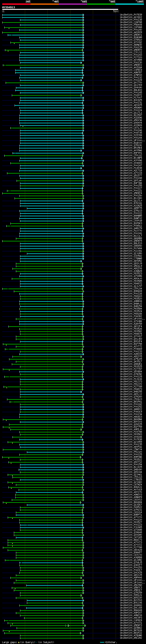Select the UniRef100_B1P758 label
Viewport: 146px width, 644px height.
tap(131, 344)
